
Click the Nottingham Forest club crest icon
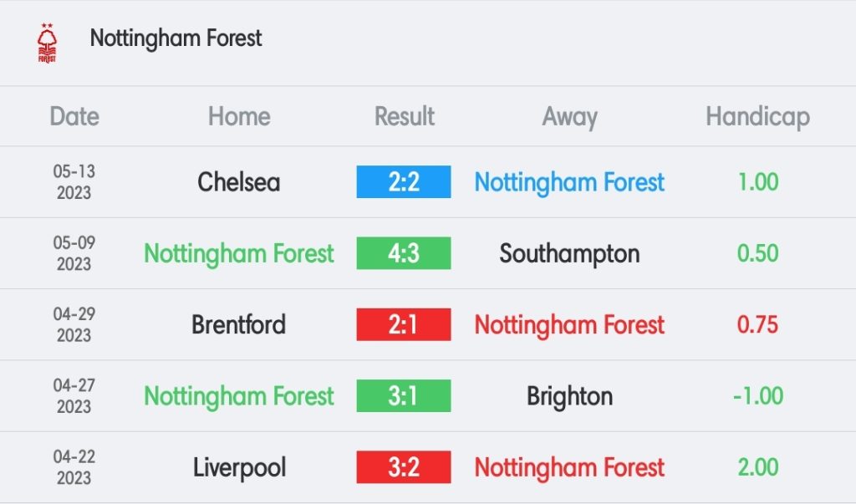tap(47, 43)
